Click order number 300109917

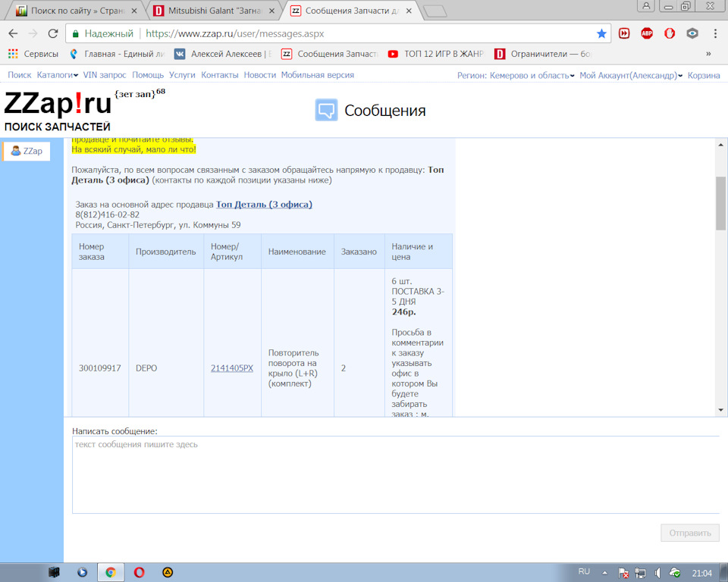point(100,368)
